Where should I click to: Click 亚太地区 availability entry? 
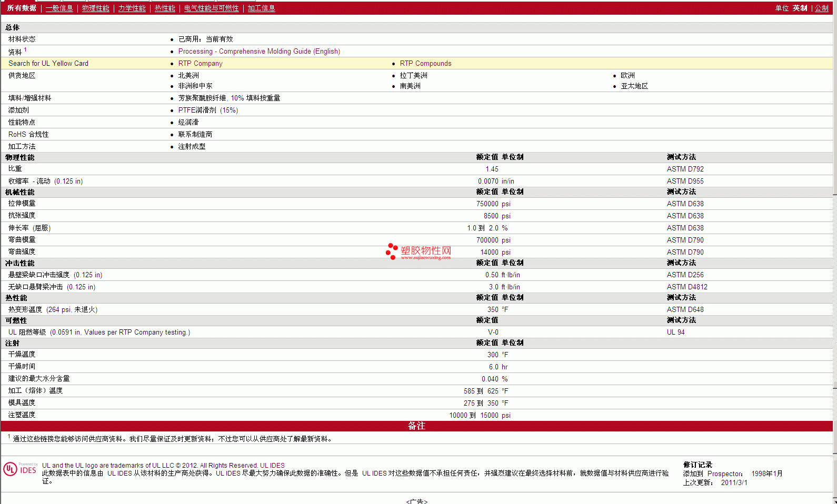(x=634, y=86)
